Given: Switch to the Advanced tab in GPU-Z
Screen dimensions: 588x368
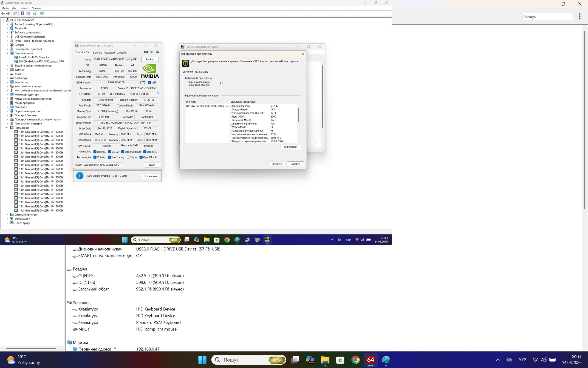Looking at the screenshot, I should (x=109, y=53).
